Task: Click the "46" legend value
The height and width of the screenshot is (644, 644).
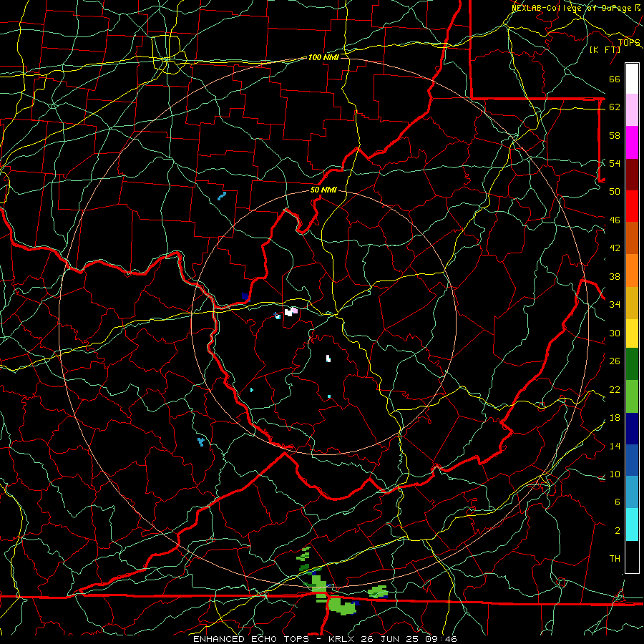Action: click(x=615, y=220)
